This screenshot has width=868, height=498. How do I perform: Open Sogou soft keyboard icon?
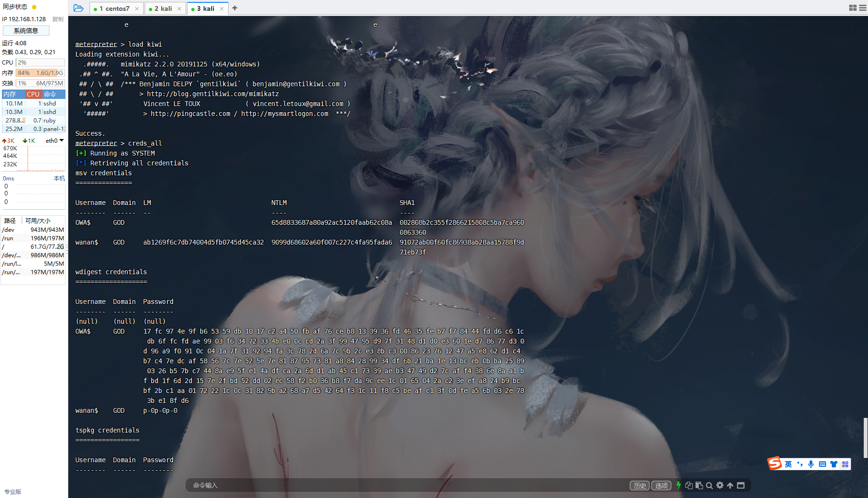822,464
